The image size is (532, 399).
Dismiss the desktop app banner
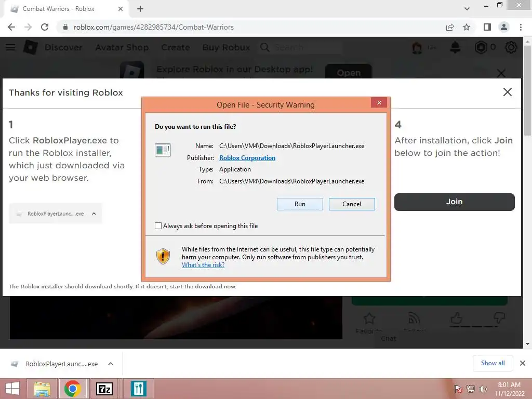point(501,73)
